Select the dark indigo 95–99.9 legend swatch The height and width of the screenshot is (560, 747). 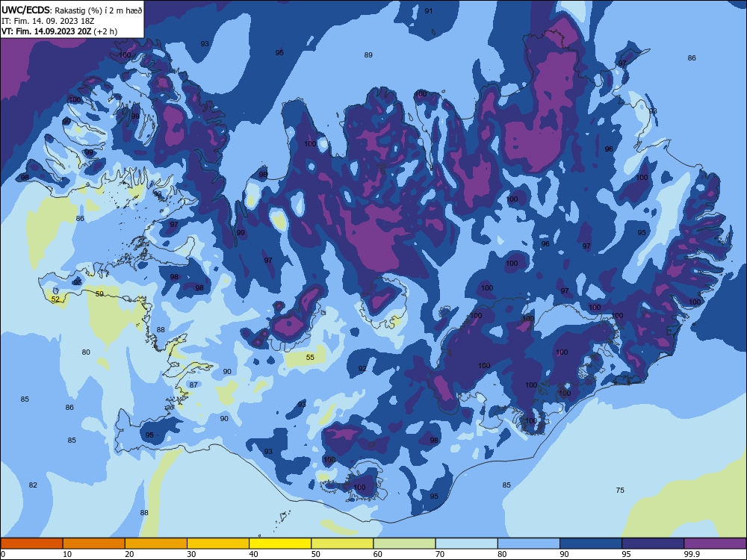[653, 544]
